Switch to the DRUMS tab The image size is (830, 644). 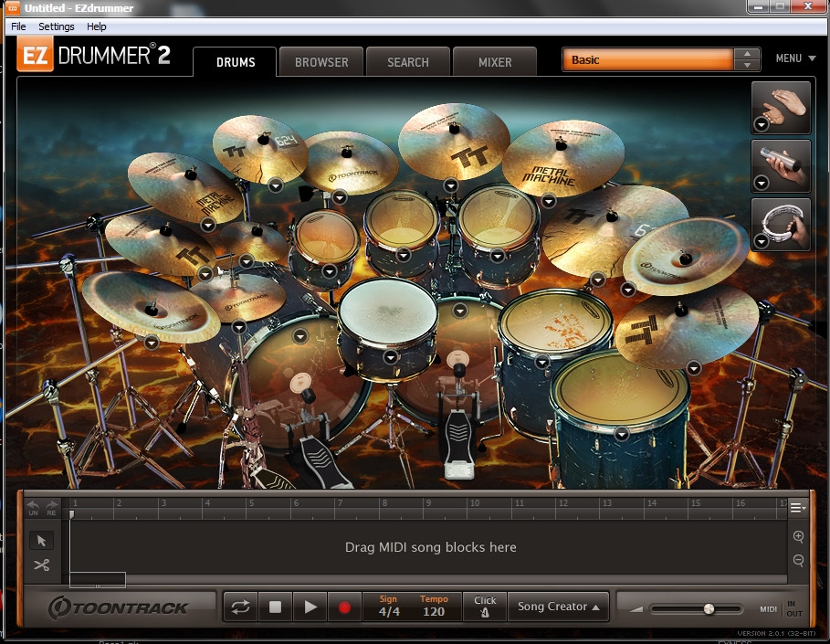click(x=236, y=62)
